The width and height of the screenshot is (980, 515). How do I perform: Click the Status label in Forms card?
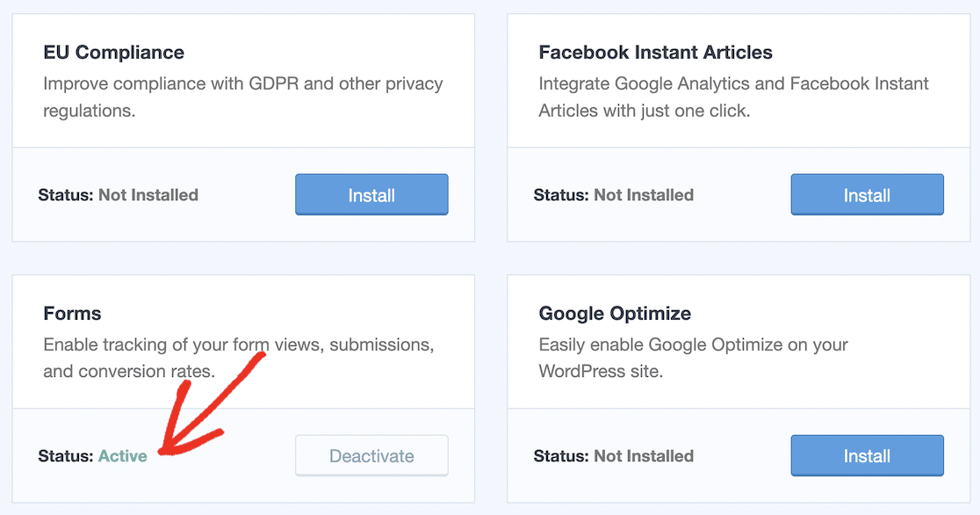click(66, 455)
